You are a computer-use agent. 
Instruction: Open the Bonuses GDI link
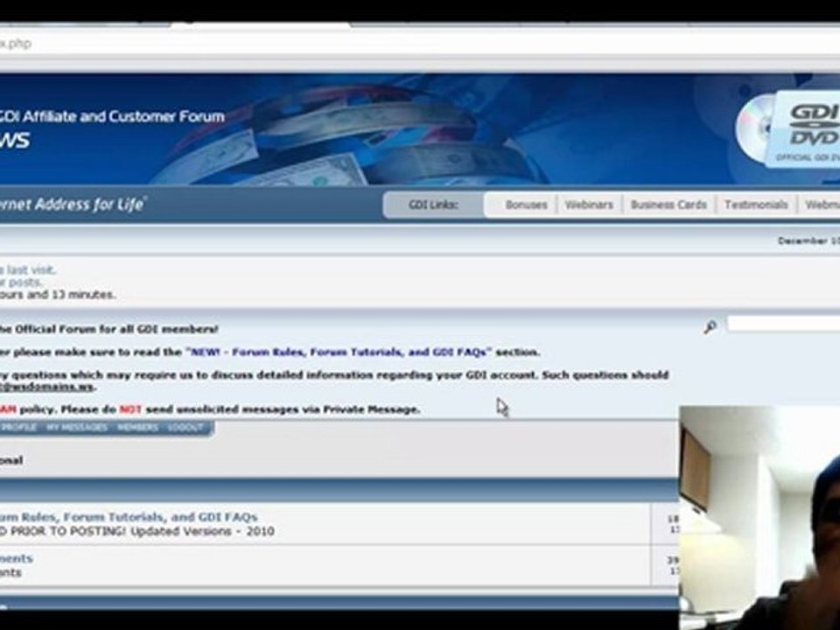pos(526,205)
